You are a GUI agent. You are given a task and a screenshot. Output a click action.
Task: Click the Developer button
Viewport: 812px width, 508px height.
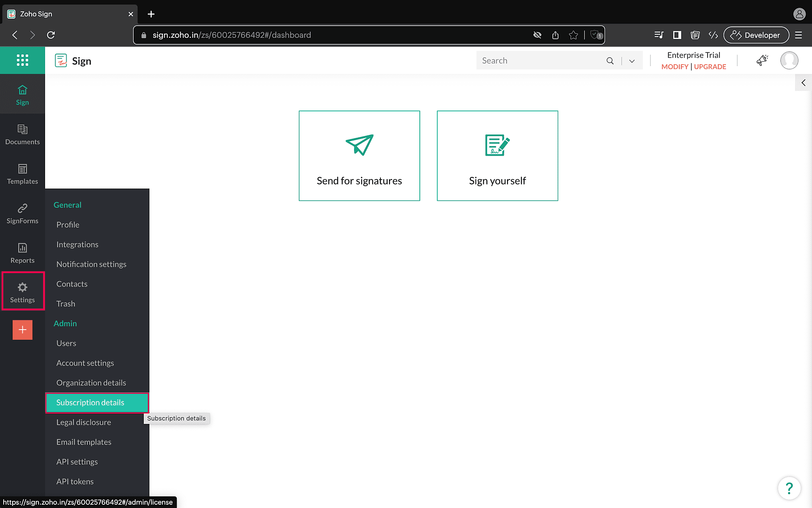pyautogui.click(x=756, y=35)
